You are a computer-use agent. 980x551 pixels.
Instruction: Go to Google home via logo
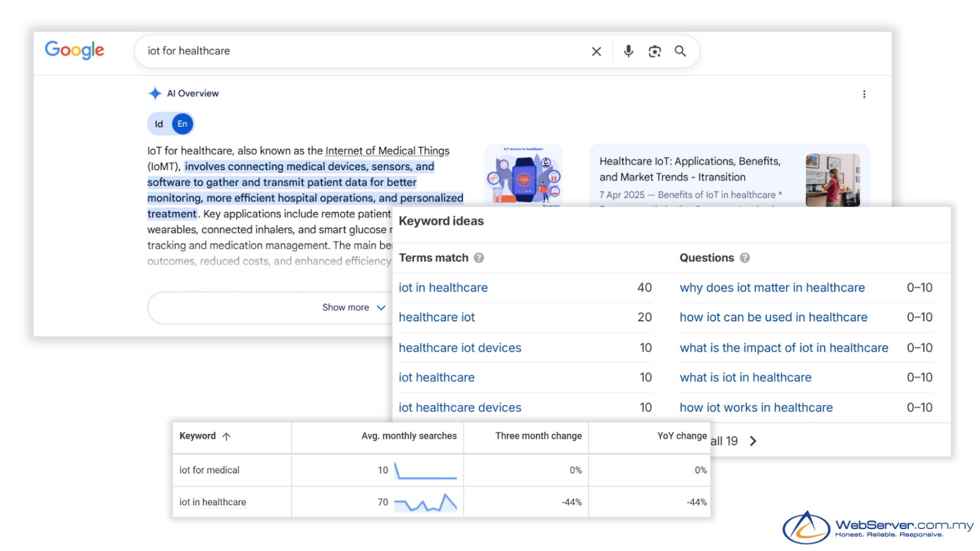click(x=74, y=50)
